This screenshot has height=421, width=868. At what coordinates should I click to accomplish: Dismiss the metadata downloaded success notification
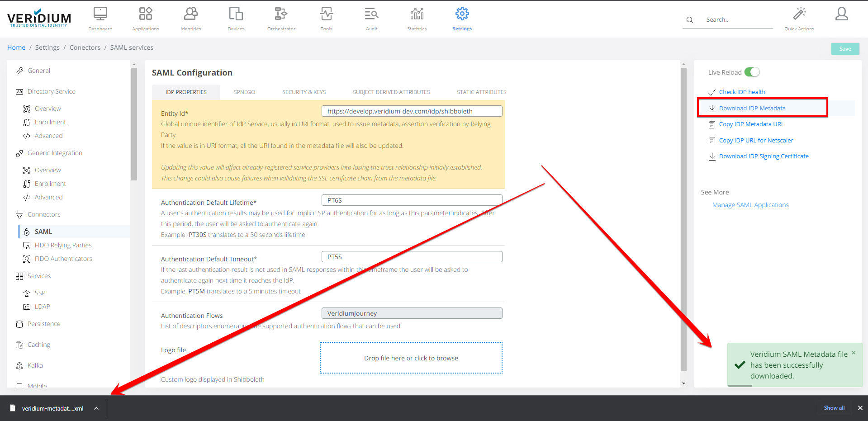pyautogui.click(x=854, y=353)
